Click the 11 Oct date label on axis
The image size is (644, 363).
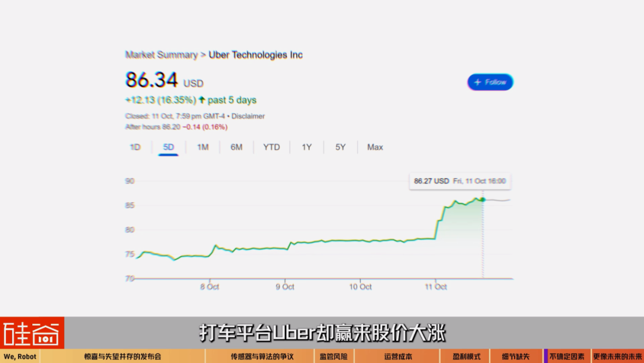[436, 287]
